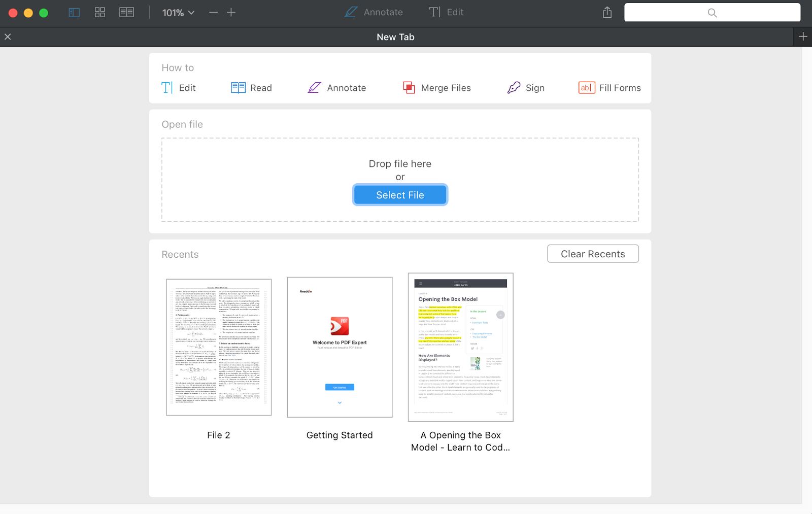Switch to page thumbnails grid view

[x=100, y=13]
